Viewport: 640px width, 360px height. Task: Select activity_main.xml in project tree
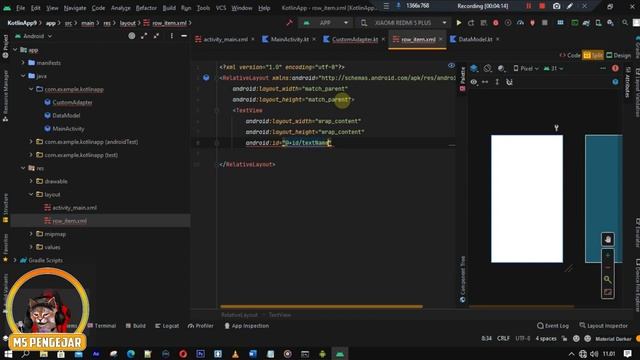[x=74, y=208]
